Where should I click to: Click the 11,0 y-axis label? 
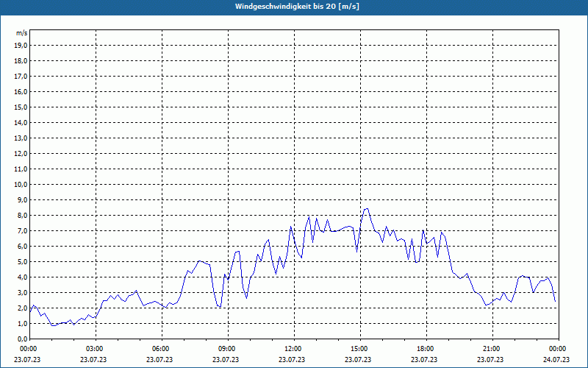[21, 169]
